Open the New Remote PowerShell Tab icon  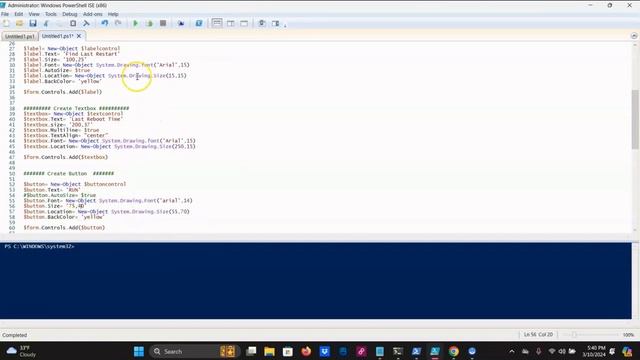click(x=181, y=23)
